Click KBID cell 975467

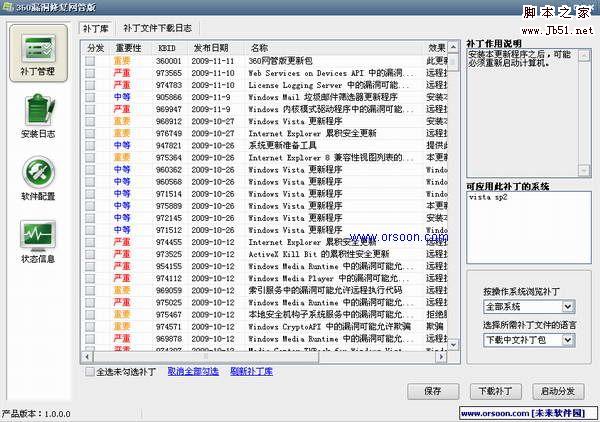coord(169,314)
